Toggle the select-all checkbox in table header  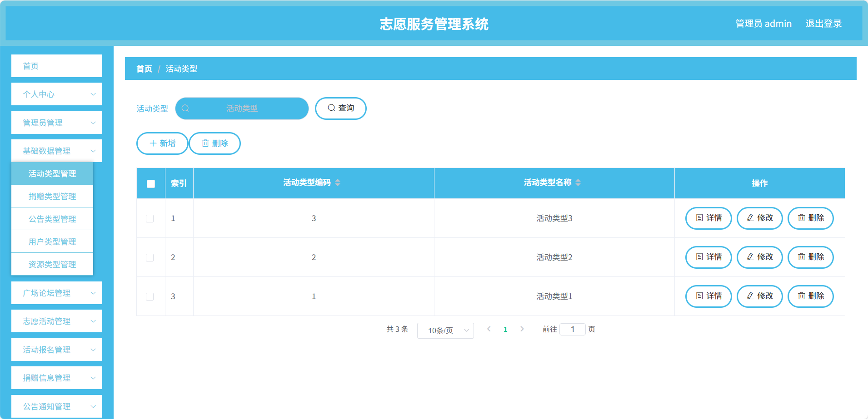pos(151,183)
